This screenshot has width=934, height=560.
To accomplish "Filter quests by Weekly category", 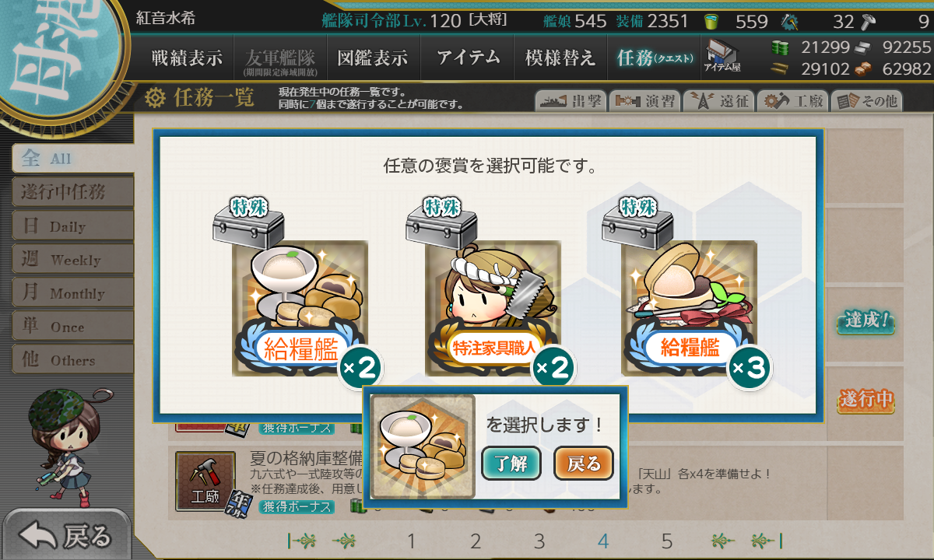I will (x=72, y=260).
